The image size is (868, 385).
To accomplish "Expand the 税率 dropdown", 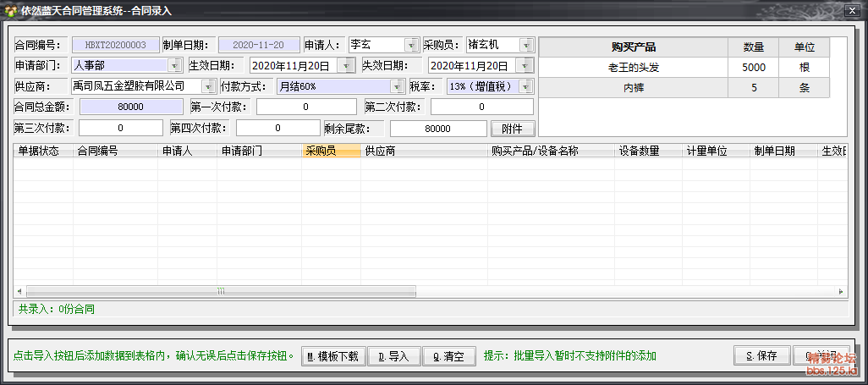I will click(x=526, y=86).
